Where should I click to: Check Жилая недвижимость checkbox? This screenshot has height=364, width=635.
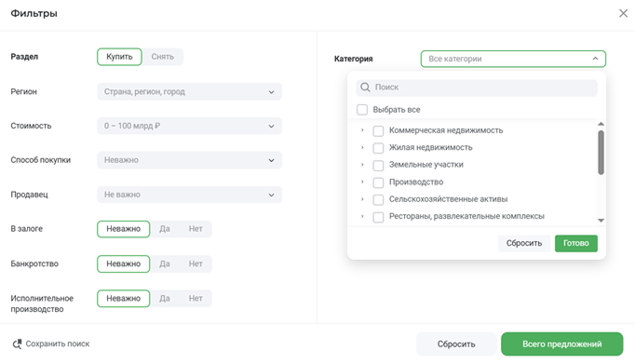coord(378,148)
